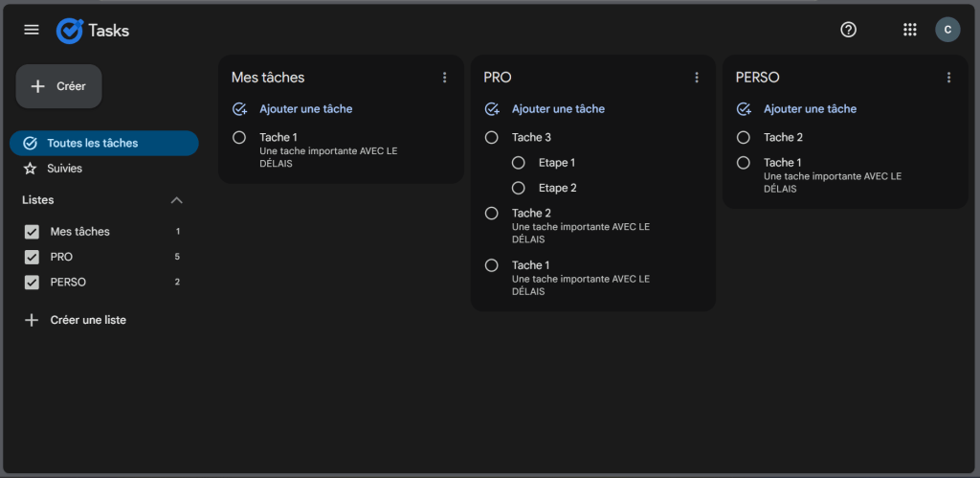Open Mes tâches list options menu
This screenshot has width=980, height=478.
pos(444,78)
